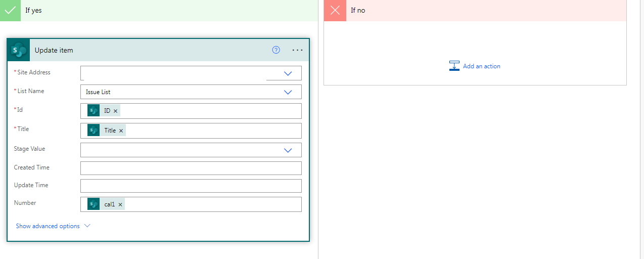Remove the Title token from Title field
The width and height of the screenshot is (644, 259).
click(x=121, y=131)
